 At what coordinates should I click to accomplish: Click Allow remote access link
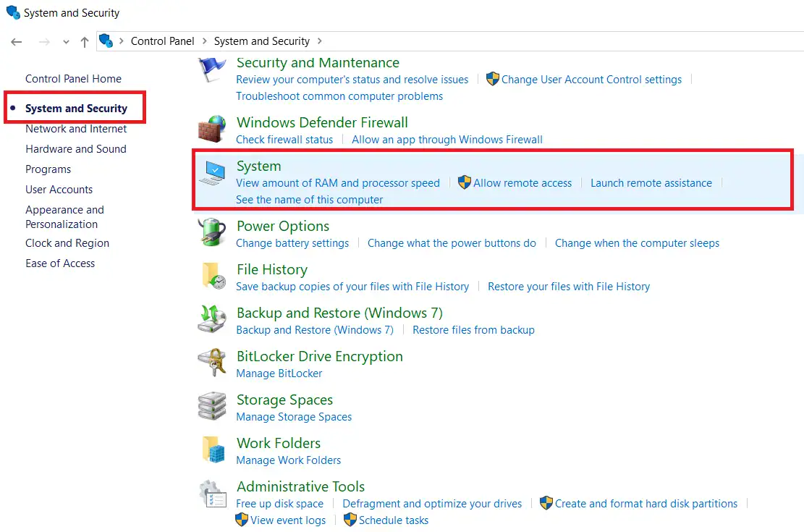[x=522, y=183]
